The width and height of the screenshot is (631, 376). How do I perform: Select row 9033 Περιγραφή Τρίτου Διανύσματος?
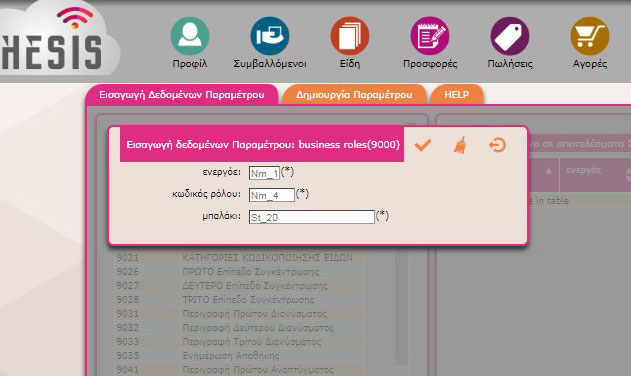pyautogui.click(x=239, y=342)
